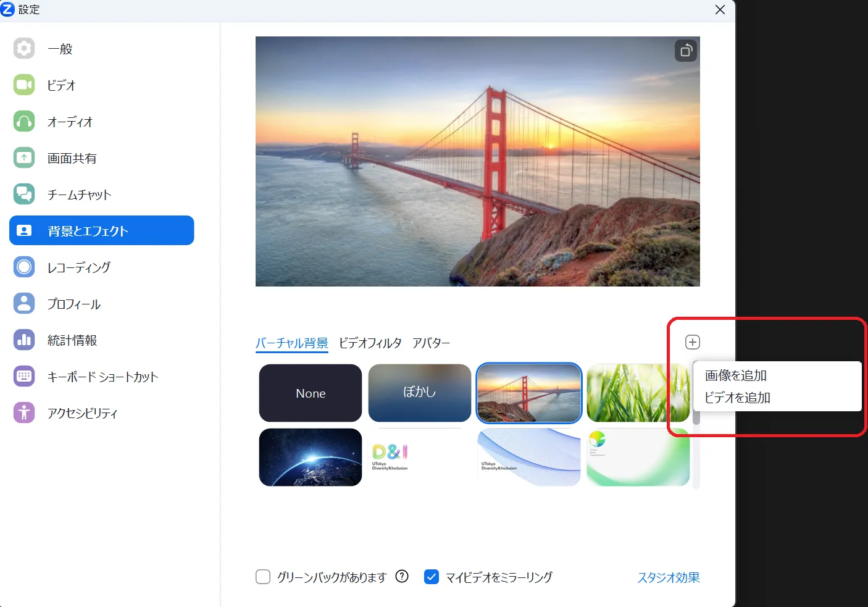This screenshot has height=607, width=868.
Task: Open オーディオ headphone icon settings
Action: click(x=24, y=121)
